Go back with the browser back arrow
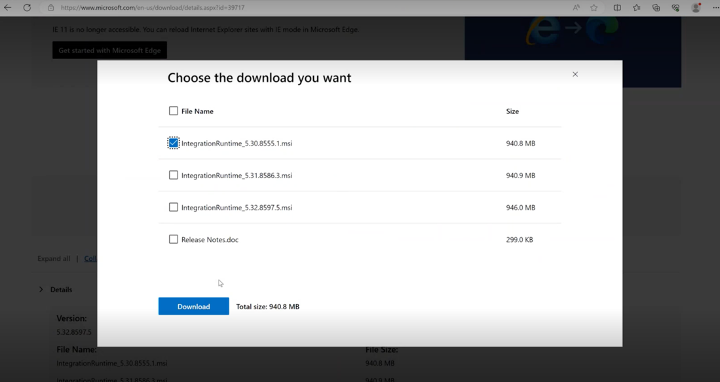 (x=8, y=8)
